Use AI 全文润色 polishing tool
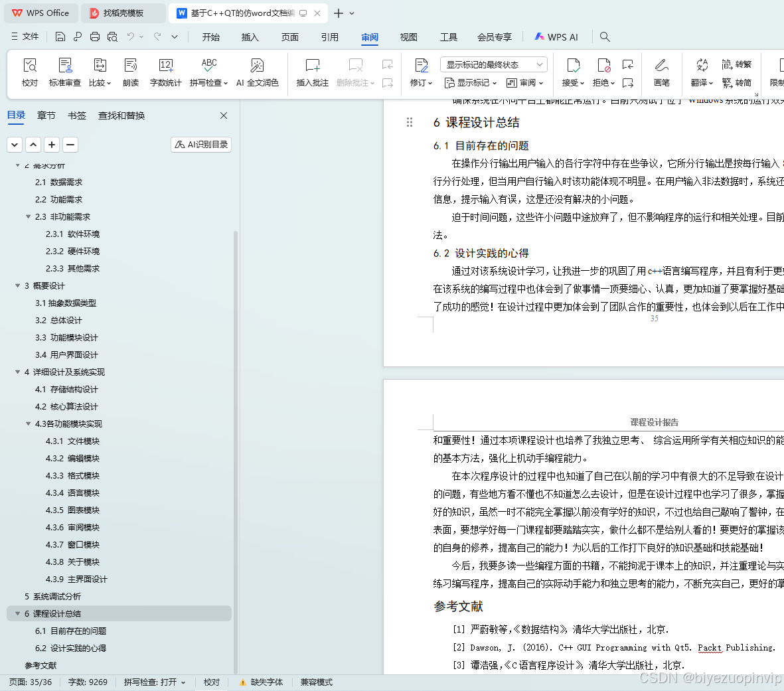784x691 pixels. pos(257,72)
